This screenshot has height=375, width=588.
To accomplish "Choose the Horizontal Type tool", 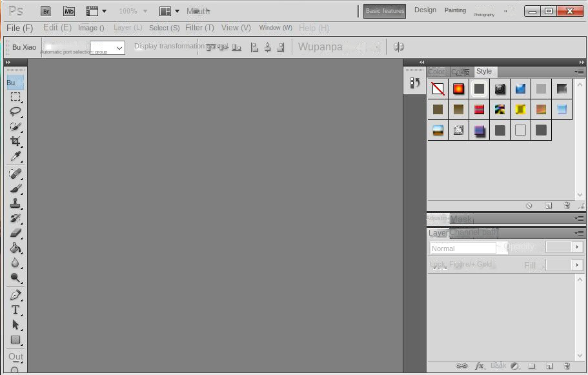I will tap(15, 310).
